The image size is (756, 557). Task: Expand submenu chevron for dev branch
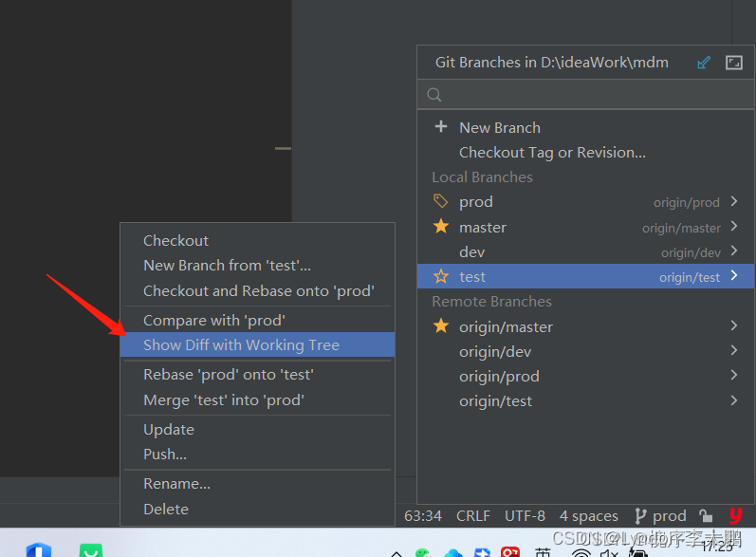[x=734, y=251]
